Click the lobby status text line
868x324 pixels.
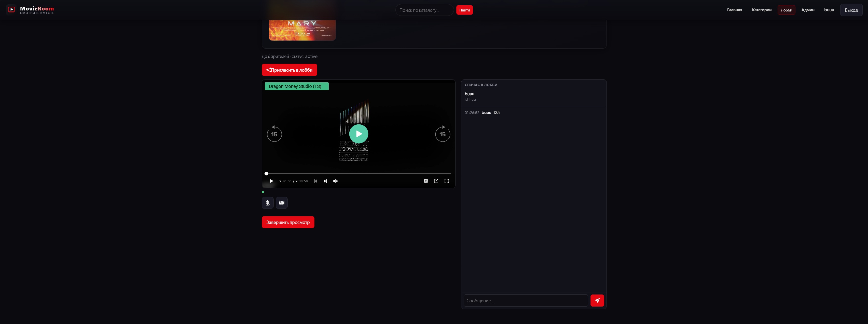290,56
